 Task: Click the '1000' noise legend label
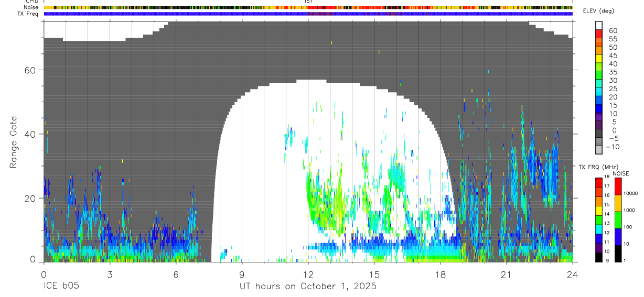pyautogui.click(x=629, y=210)
